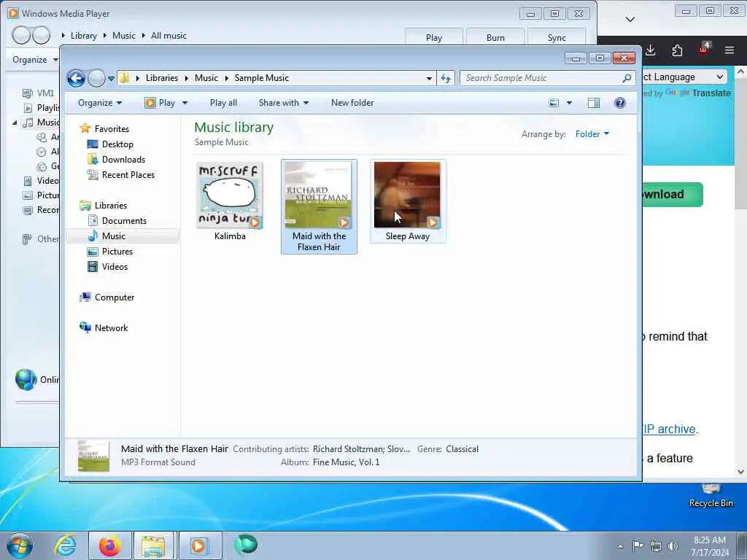Switch to Firefox on taskbar
The height and width of the screenshot is (560, 747).
(x=109, y=545)
